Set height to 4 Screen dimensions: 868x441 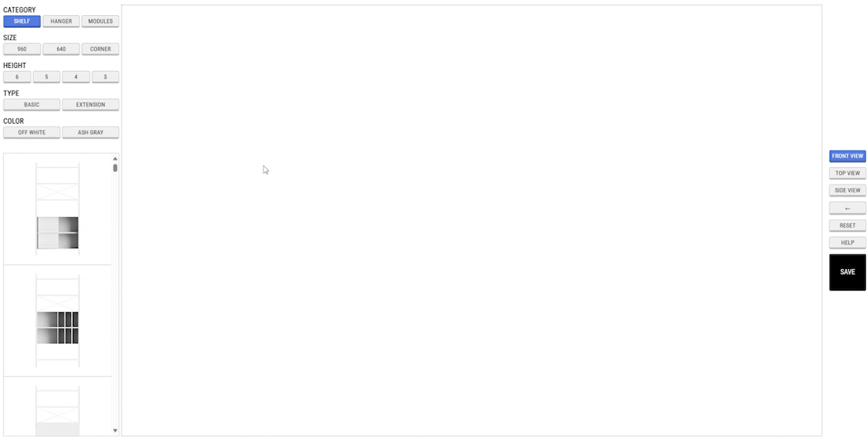(x=76, y=77)
